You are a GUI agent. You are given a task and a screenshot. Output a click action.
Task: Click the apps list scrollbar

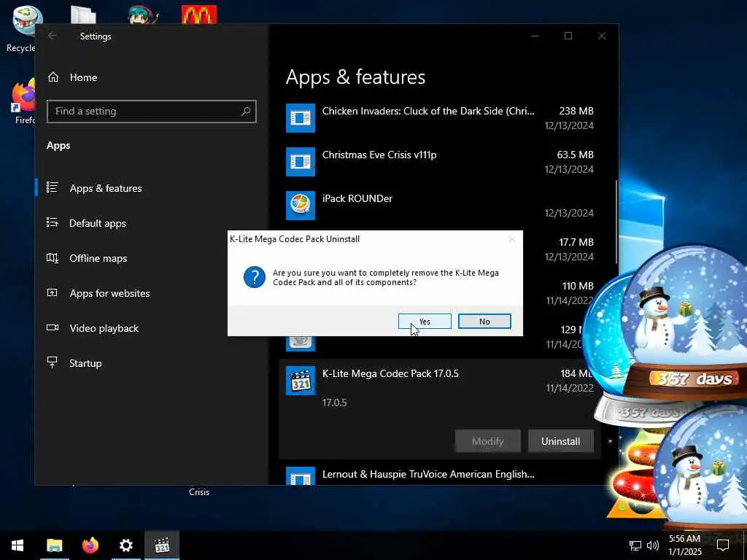tap(616, 222)
